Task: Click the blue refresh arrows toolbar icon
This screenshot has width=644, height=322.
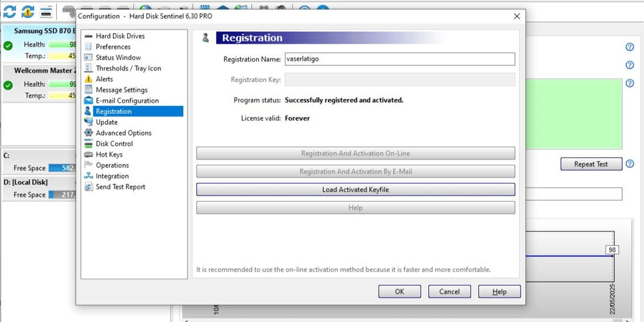Action: (9, 11)
